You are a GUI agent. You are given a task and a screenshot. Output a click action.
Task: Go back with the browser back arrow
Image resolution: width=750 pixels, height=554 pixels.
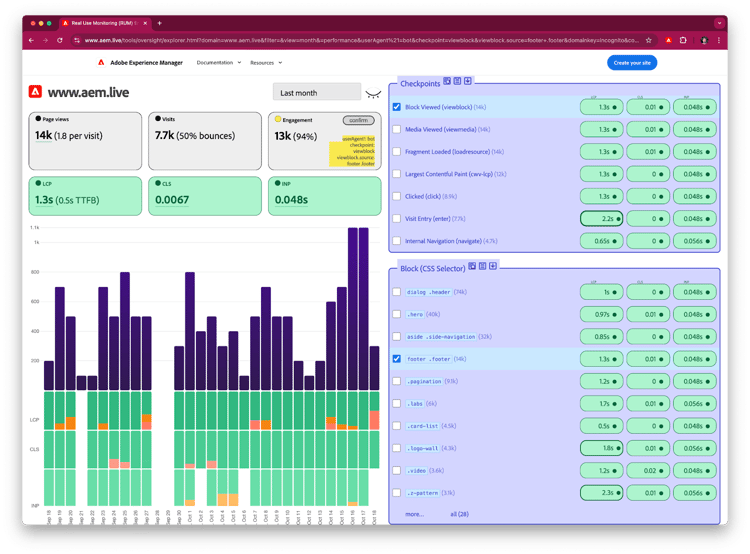click(31, 40)
